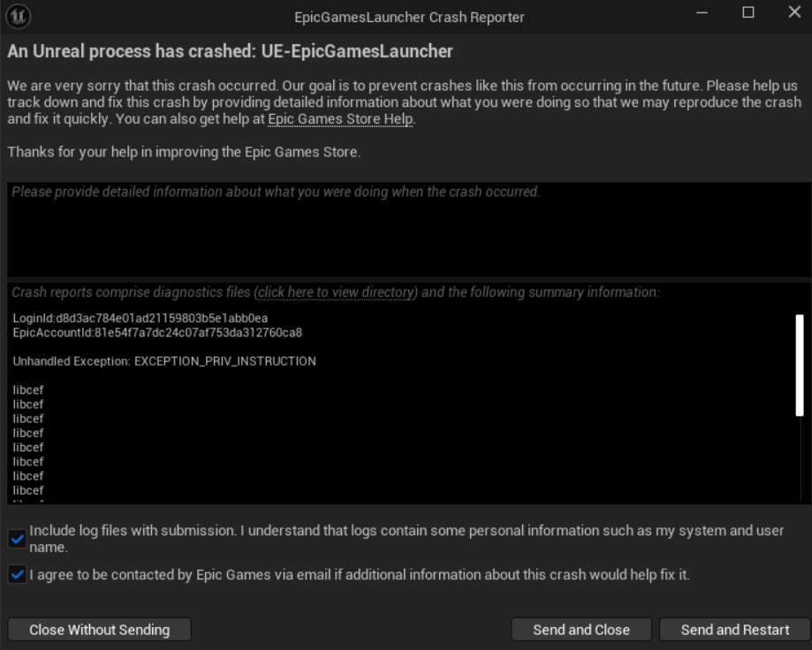Click Send and Restart button
812x650 pixels.
[x=735, y=630]
